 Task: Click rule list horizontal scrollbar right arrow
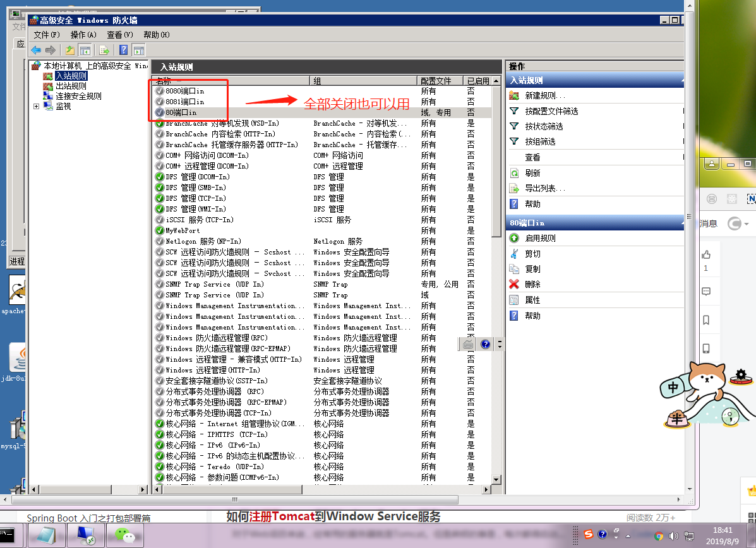click(x=486, y=489)
